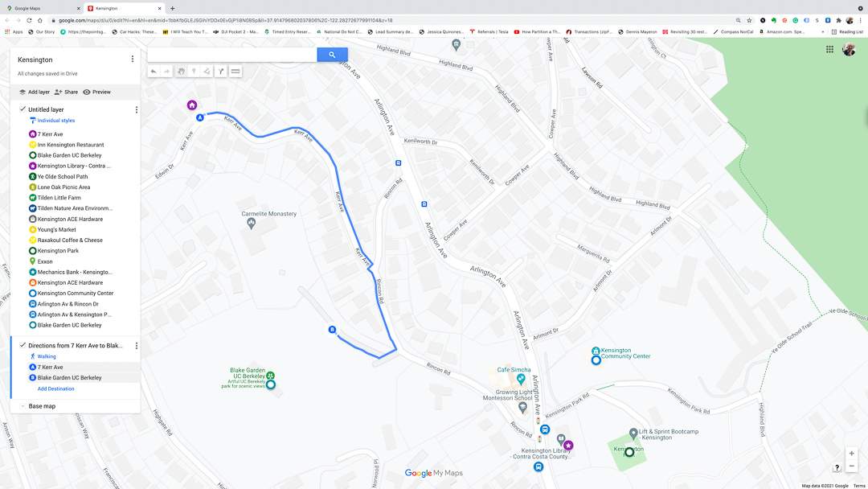Click the Add Destination link
The height and width of the screenshot is (489, 868).
(x=56, y=388)
